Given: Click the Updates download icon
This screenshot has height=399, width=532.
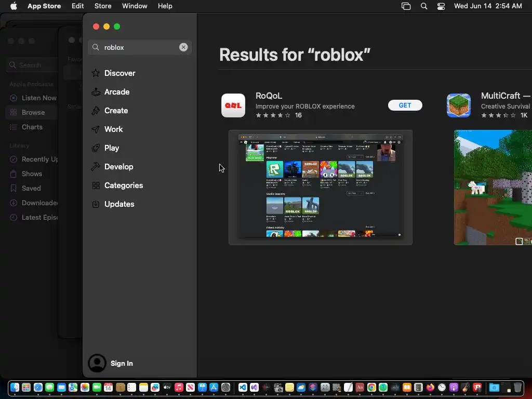Looking at the screenshot, I should [x=96, y=204].
